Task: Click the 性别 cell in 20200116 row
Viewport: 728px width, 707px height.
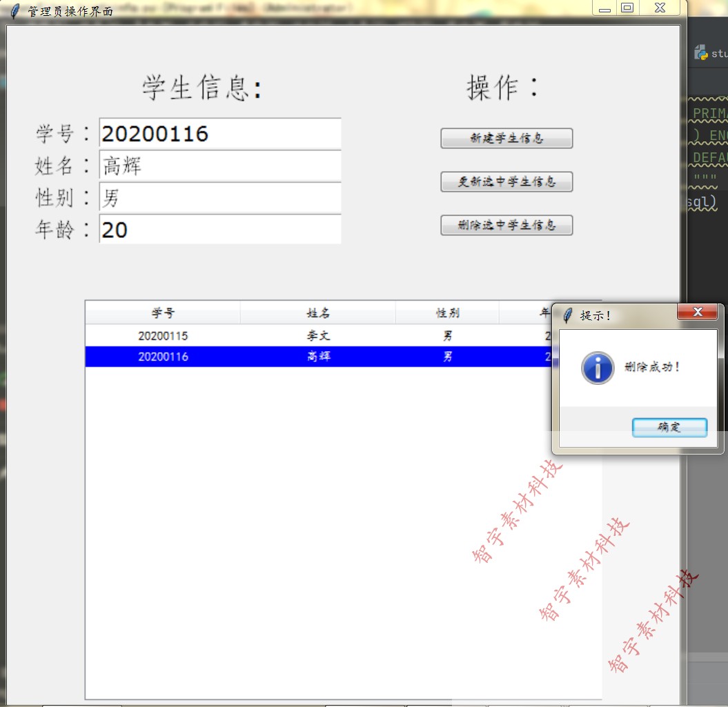Action: click(x=448, y=357)
